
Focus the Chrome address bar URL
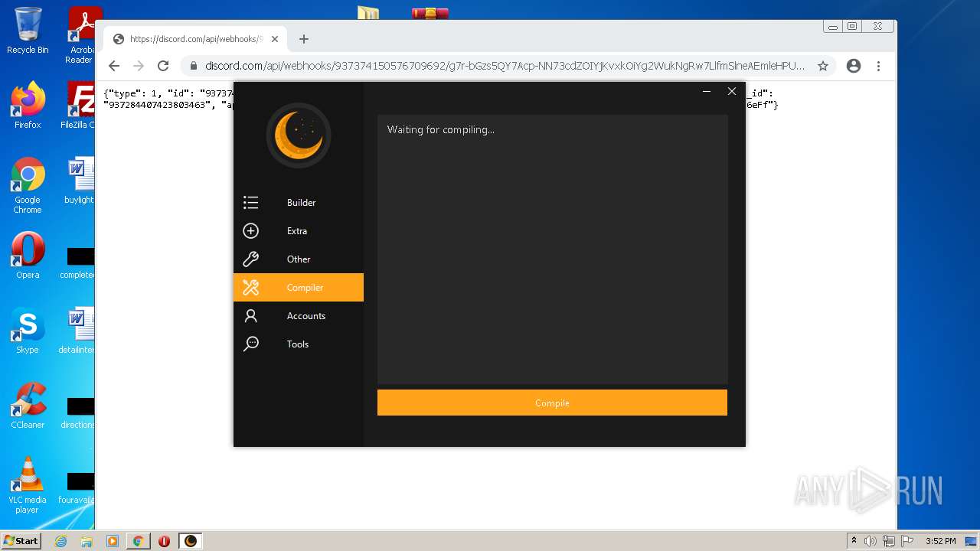pos(505,66)
